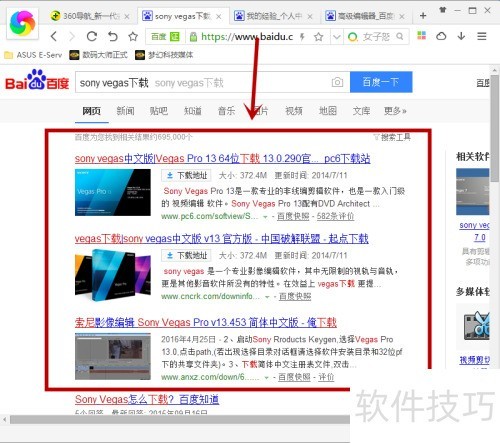Reload the page with refresh icon
The height and width of the screenshot is (443, 500).
(x=92, y=36)
